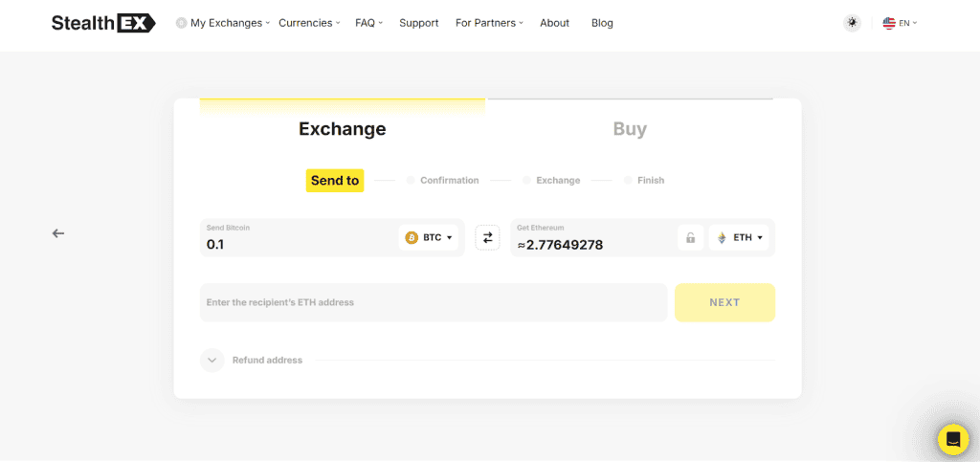Image resolution: width=980 pixels, height=462 pixels.
Task: Open the Currencies menu
Action: [309, 23]
